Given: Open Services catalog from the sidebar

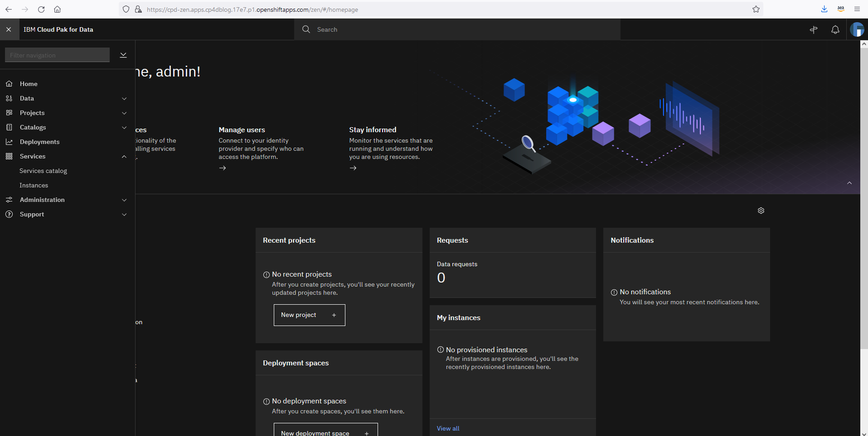Looking at the screenshot, I should click(x=44, y=171).
